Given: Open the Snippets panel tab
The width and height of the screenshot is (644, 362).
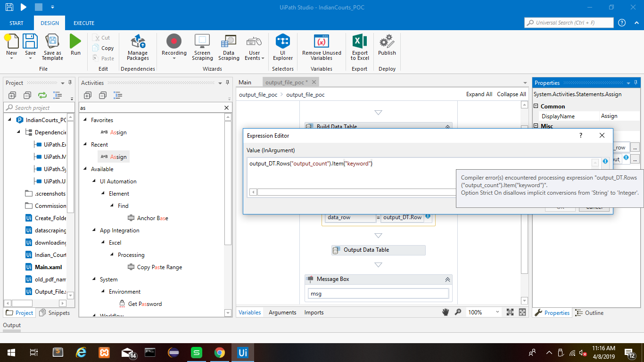Looking at the screenshot, I should [x=55, y=313].
